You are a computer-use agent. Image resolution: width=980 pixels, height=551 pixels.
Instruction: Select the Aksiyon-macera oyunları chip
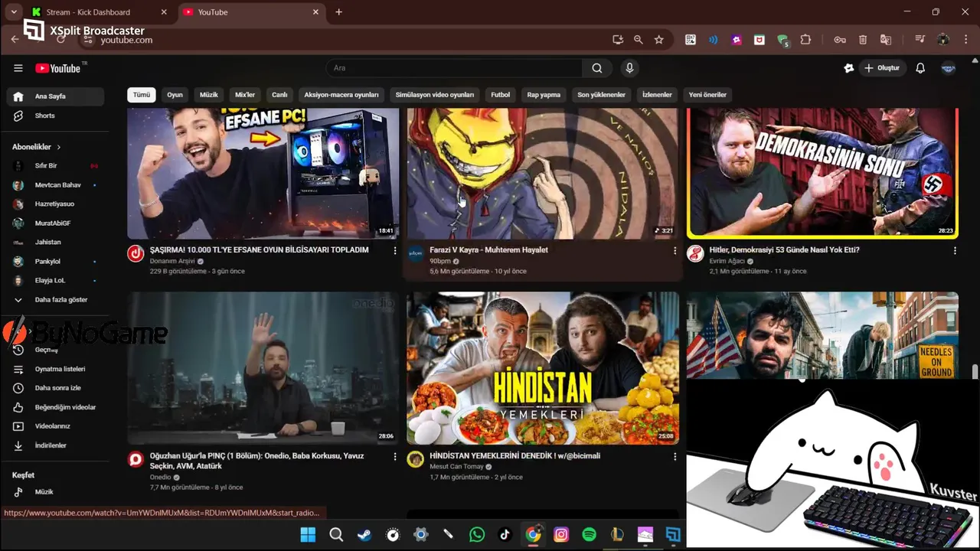pos(341,95)
